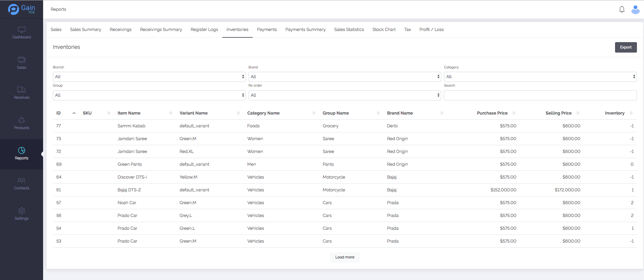Screen dimensions: 644x280
Task: Click the Export button
Action: [x=625, y=47]
